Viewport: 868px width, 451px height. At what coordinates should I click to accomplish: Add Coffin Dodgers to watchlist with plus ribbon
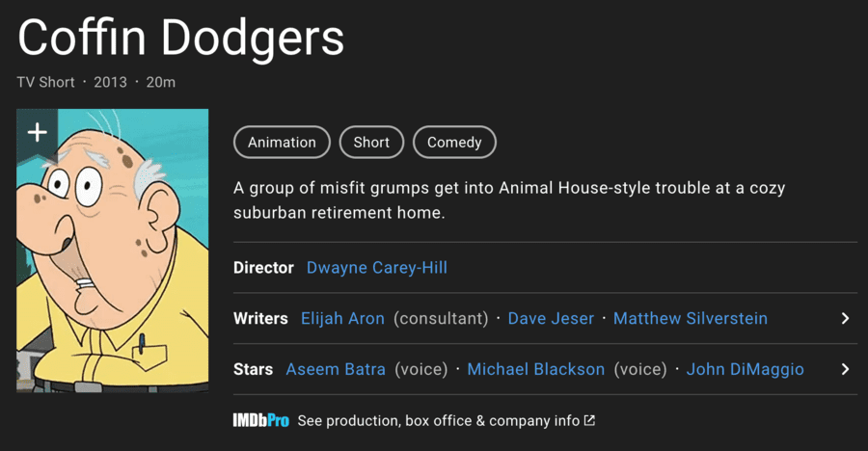pyautogui.click(x=37, y=132)
